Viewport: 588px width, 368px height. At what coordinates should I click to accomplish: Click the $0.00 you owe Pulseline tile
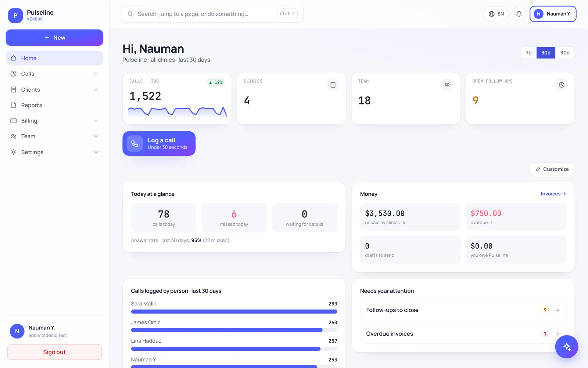click(516, 250)
